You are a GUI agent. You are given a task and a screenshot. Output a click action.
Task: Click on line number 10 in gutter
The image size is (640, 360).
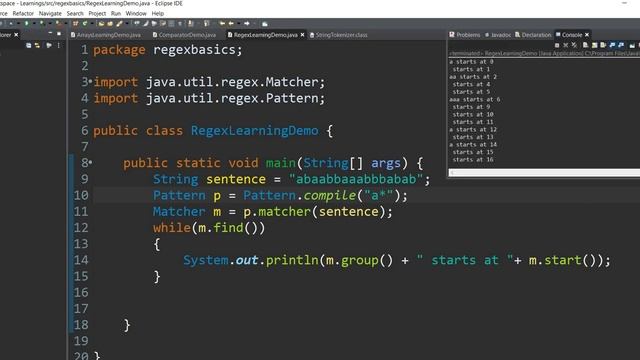[81, 195]
